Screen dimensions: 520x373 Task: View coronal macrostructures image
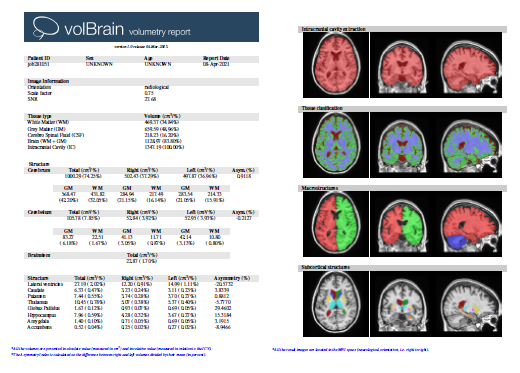402,224
